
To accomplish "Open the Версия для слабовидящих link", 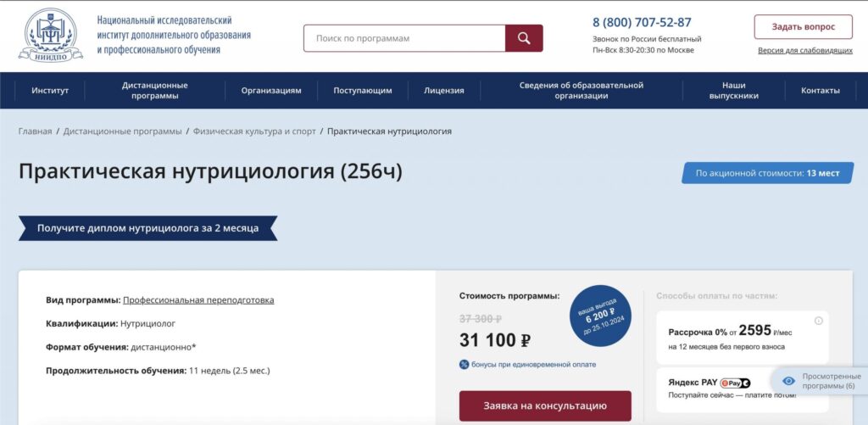I will click(804, 51).
